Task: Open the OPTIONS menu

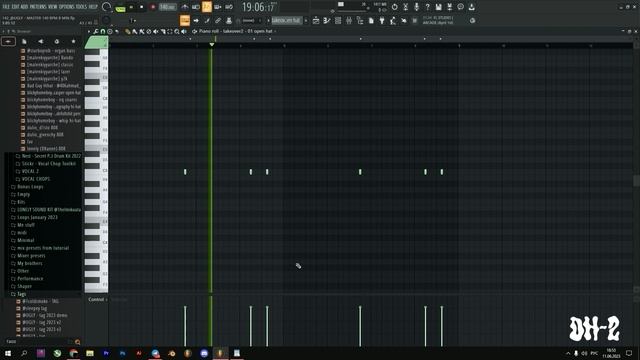Action: [x=67, y=7]
